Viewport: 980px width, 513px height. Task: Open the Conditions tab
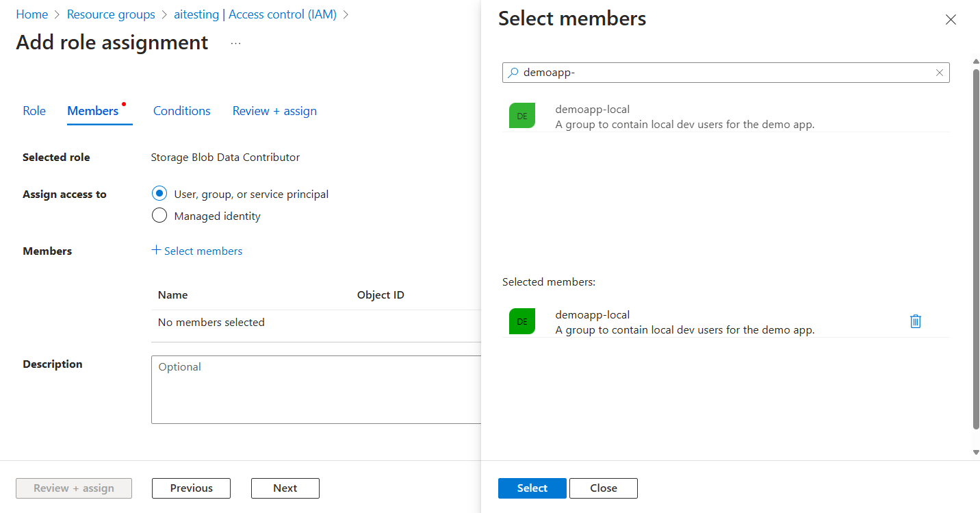pos(181,110)
